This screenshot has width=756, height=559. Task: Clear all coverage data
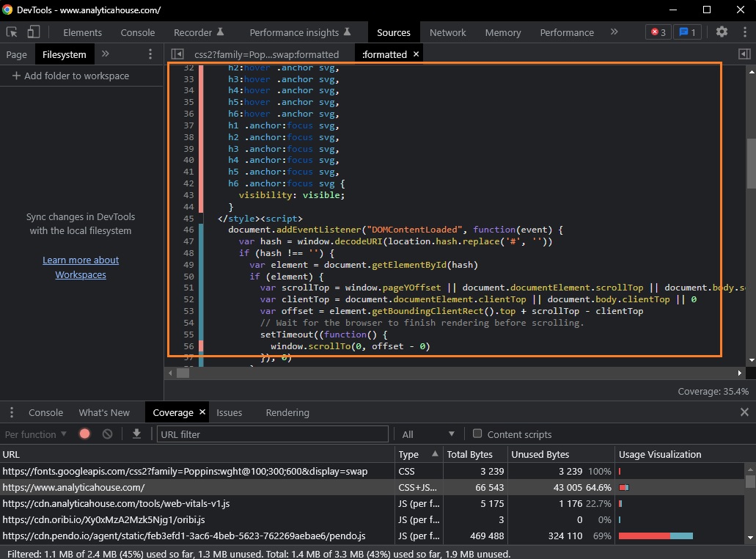click(x=108, y=434)
